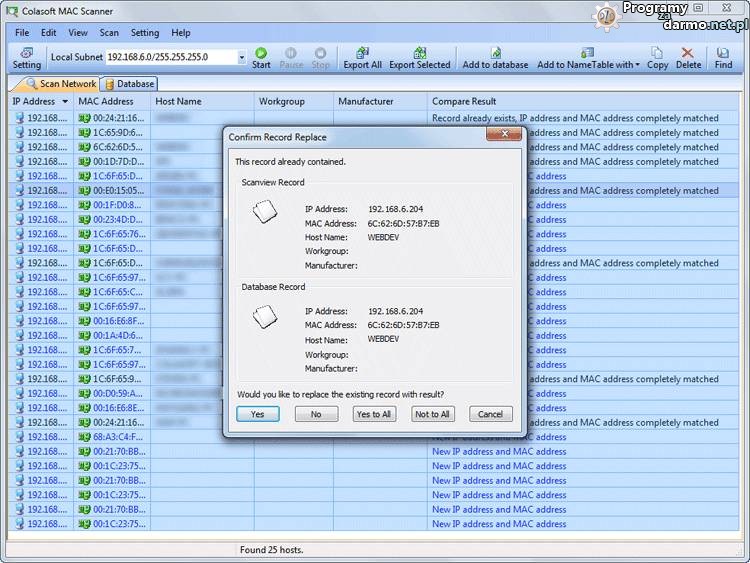Viewport: 750px width, 563px height.
Task: Cancel the Confirm Record Replace dialog
Action: click(490, 414)
